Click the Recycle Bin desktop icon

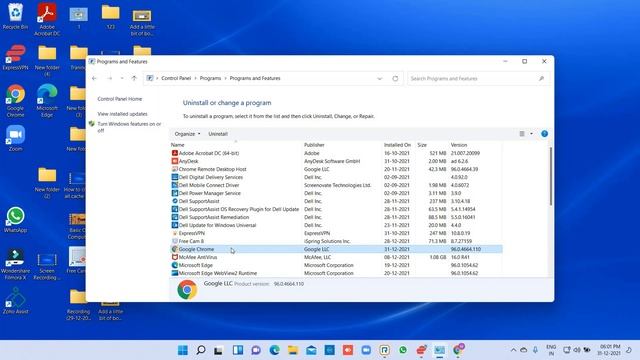[16, 16]
